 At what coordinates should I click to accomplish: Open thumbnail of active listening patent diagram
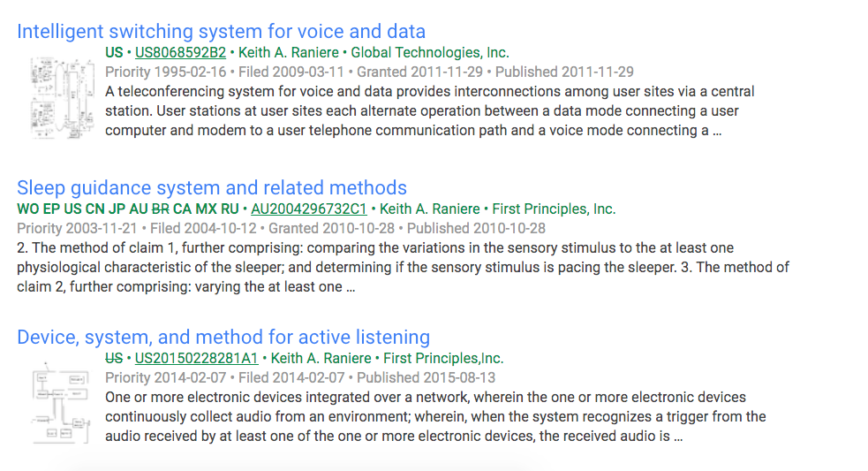61,403
